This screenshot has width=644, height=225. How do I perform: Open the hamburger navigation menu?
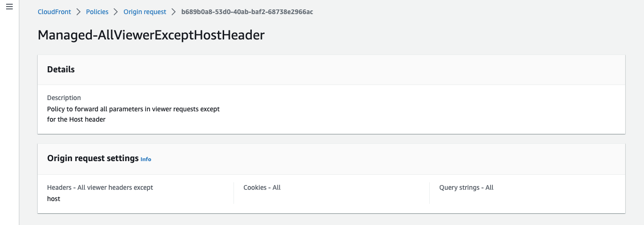(x=9, y=7)
